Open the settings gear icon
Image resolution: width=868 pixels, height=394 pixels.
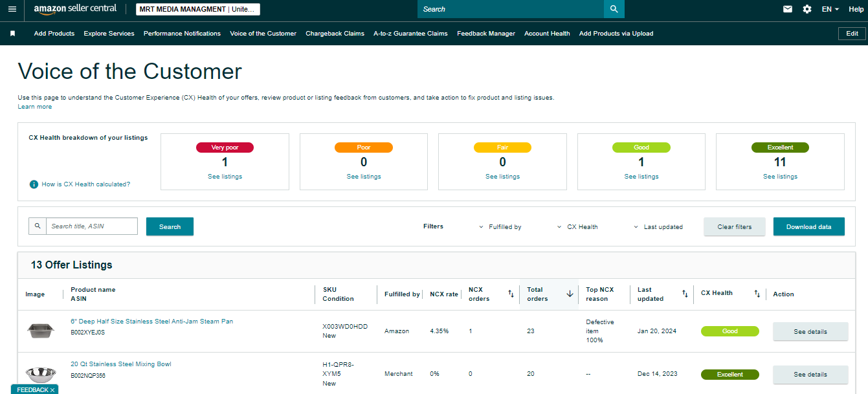(807, 9)
